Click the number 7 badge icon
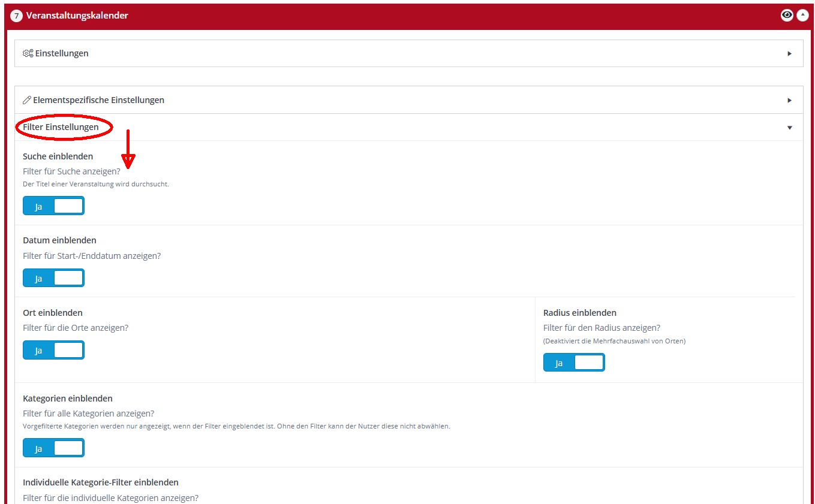The height and width of the screenshot is (504, 815). click(x=17, y=16)
